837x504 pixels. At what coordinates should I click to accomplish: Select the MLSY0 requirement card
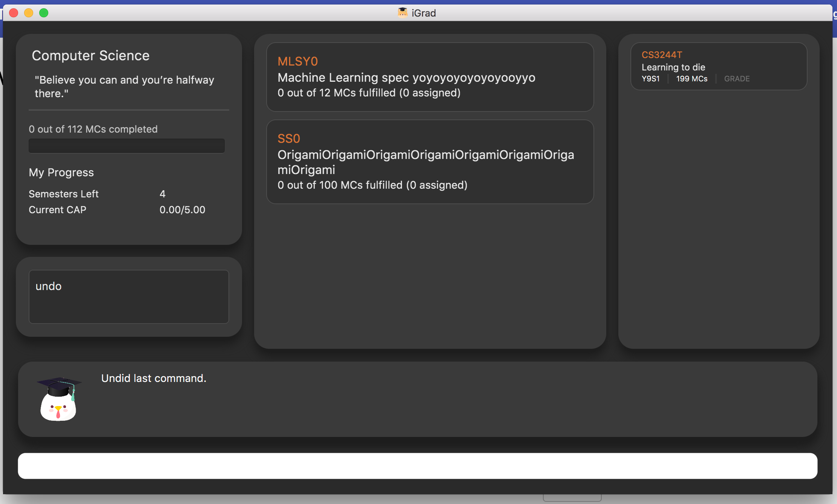click(430, 77)
